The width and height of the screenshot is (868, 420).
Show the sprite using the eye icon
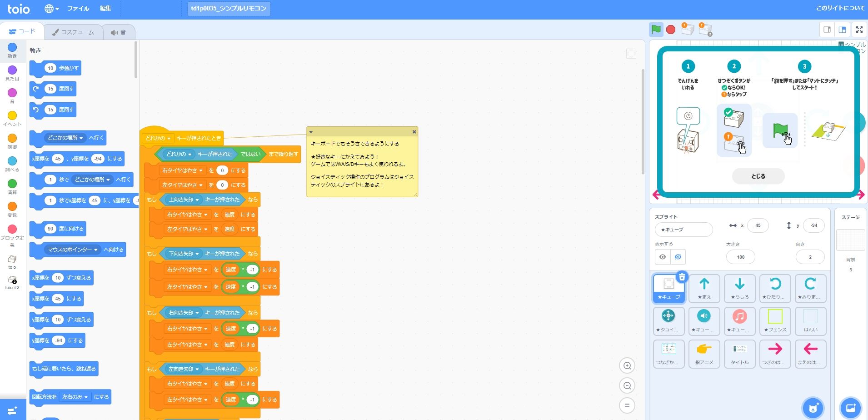point(663,257)
